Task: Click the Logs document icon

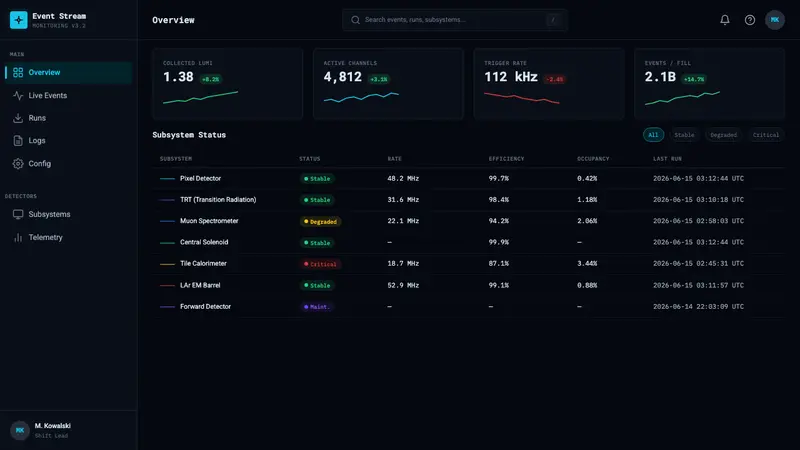Action: point(18,140)
